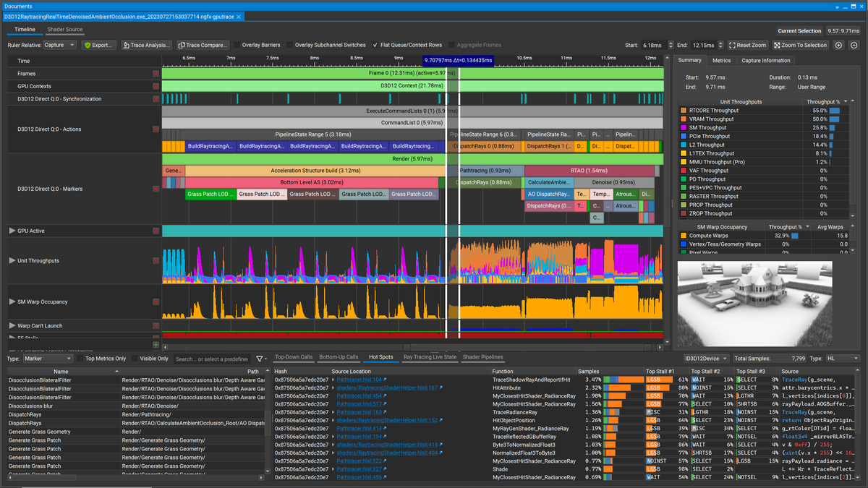This screenshot has height=488, width=868.
Task: Launch Trace Analysis from the toolbar
Action: [148, 45]
